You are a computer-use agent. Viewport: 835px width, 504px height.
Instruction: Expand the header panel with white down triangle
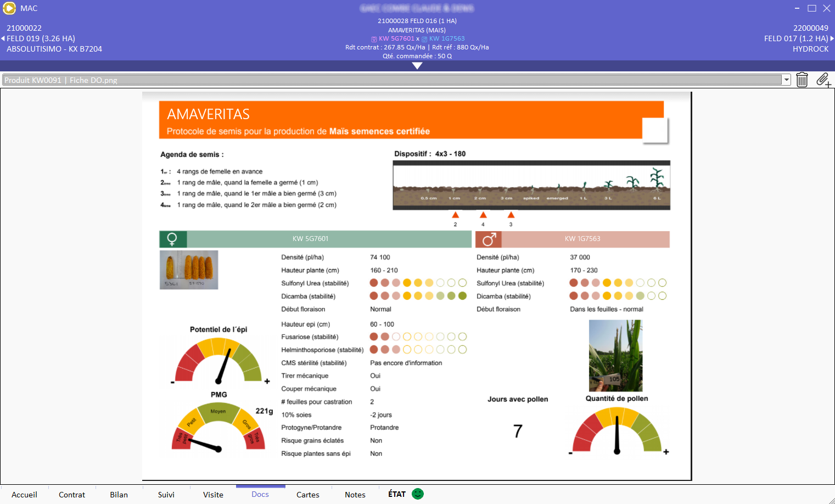point(417,66)
